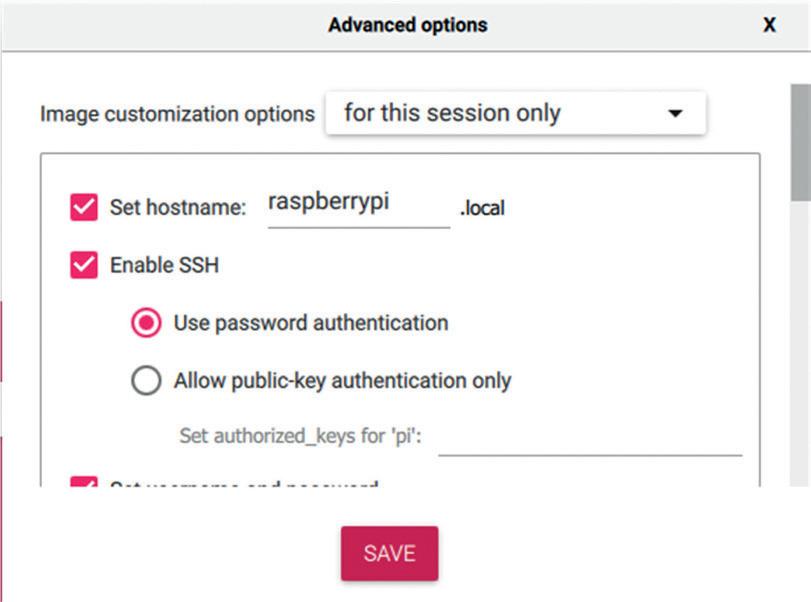811x602 pixels.
Task: Click the 'Set hostname:' label text
Action: (x=178, y=207)
